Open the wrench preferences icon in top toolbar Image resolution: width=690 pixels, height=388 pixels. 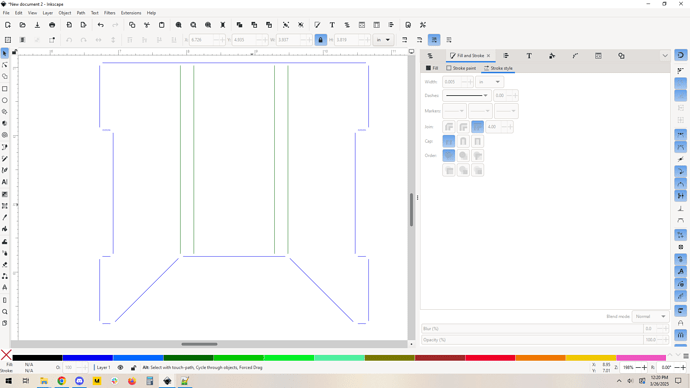[423, 25]
